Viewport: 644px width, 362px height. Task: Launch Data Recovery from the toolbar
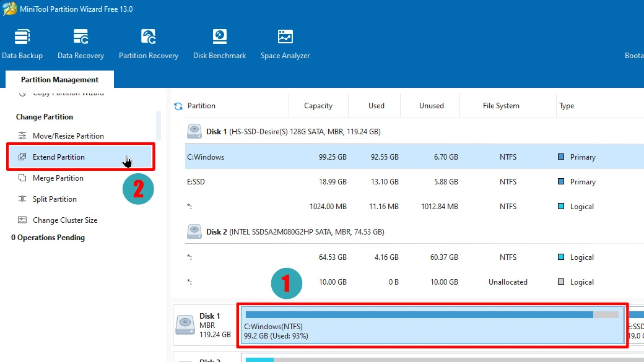click(x=80, y=44)
